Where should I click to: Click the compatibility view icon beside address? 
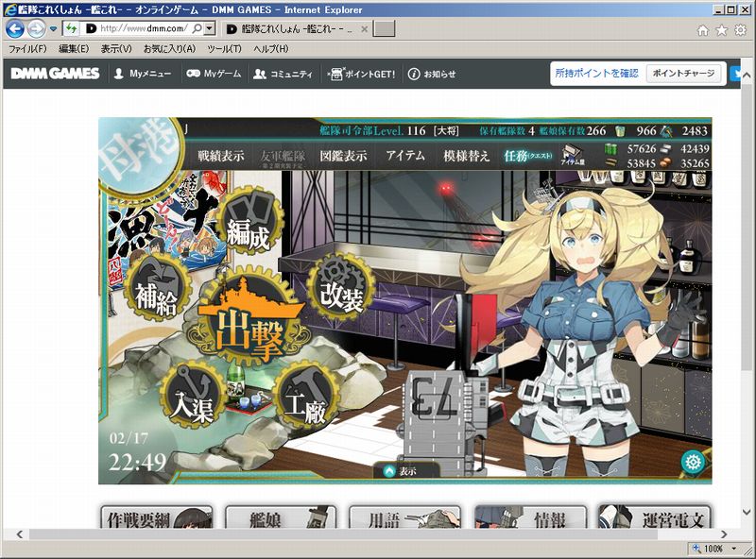(x=72, y=29)
